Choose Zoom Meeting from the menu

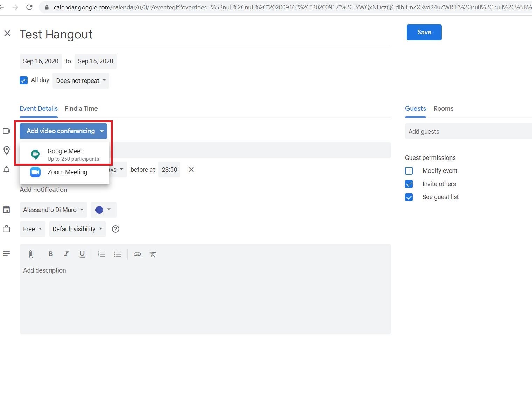(64, 172)
